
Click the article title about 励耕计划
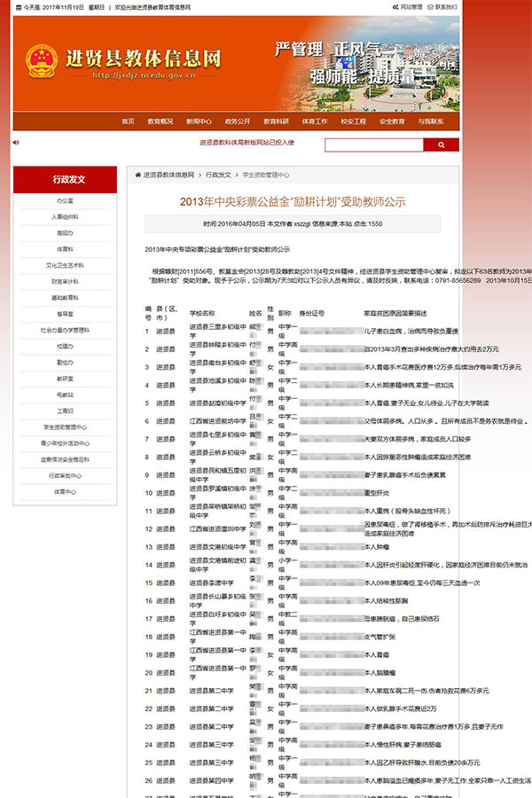[293, 201]
